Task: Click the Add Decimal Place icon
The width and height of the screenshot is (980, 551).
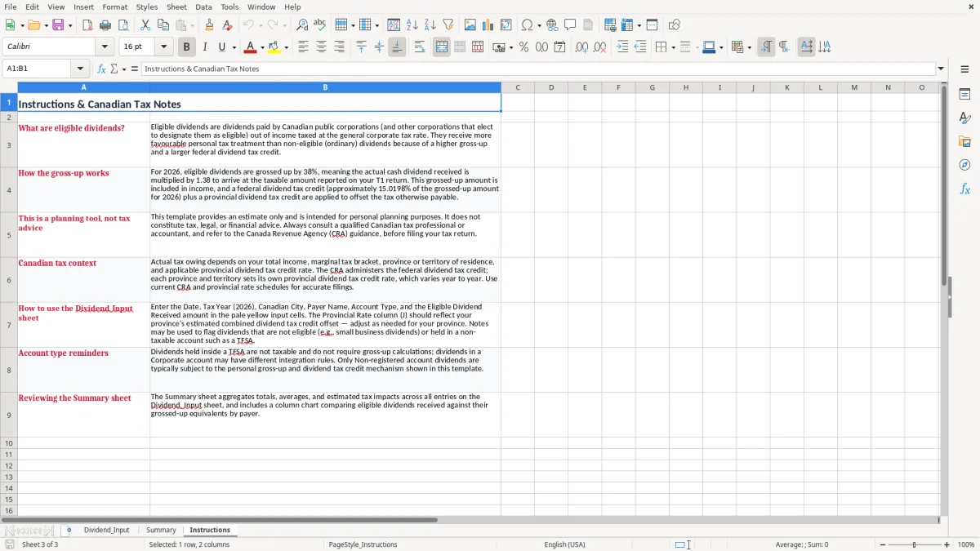Action: pyautogui.click(x=581, y=47)
